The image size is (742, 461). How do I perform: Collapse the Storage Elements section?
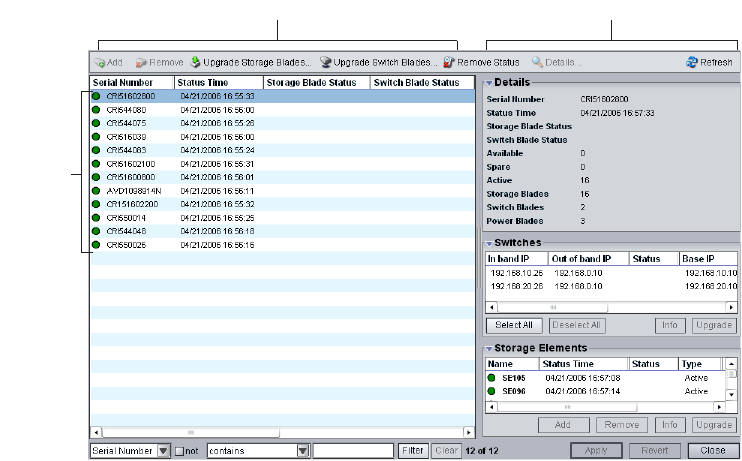[x=489, y=348]
